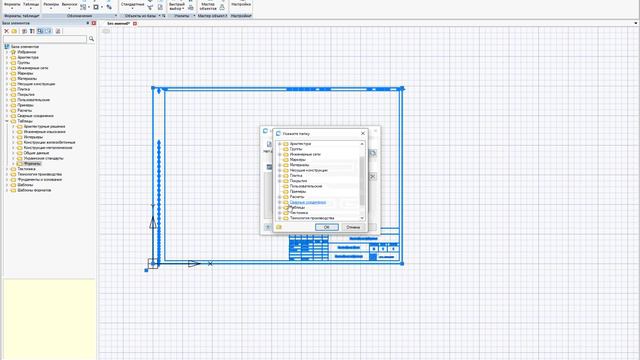Select Общие данные subfolder in left tree
The width and height of the screenshot is (640, 360).
[36, 153]
